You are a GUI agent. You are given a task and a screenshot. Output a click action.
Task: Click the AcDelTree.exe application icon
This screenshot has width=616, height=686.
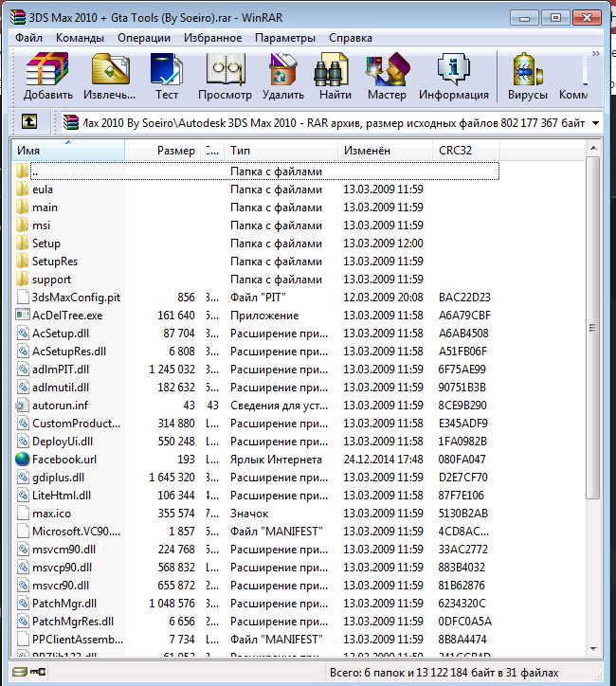23,315
